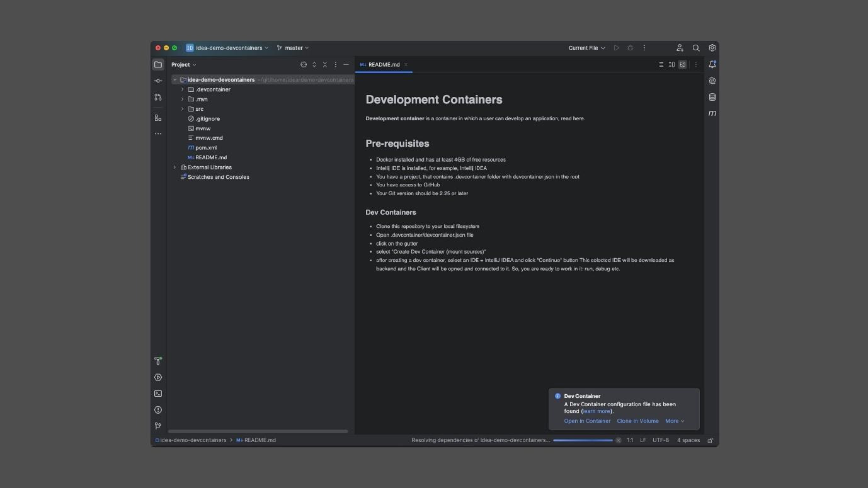868x488 pixels.
Task: Click the dependency resolving progress bar
Action: tap(583, 440)
